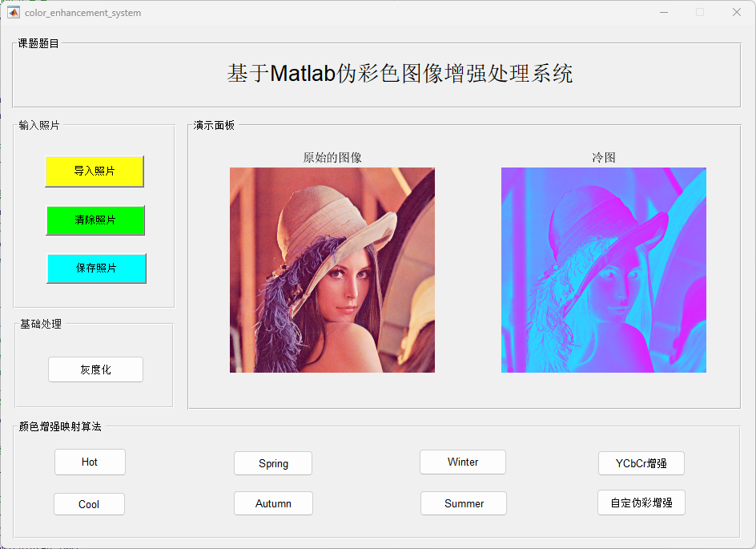
Task: Close the color_enhancement_system window
Action: click(x=737, y=13)
